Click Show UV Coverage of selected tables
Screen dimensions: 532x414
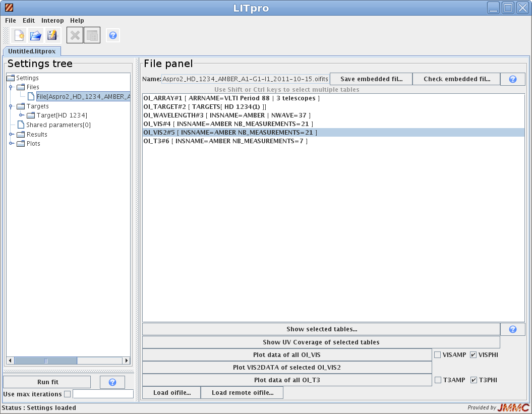321,342
